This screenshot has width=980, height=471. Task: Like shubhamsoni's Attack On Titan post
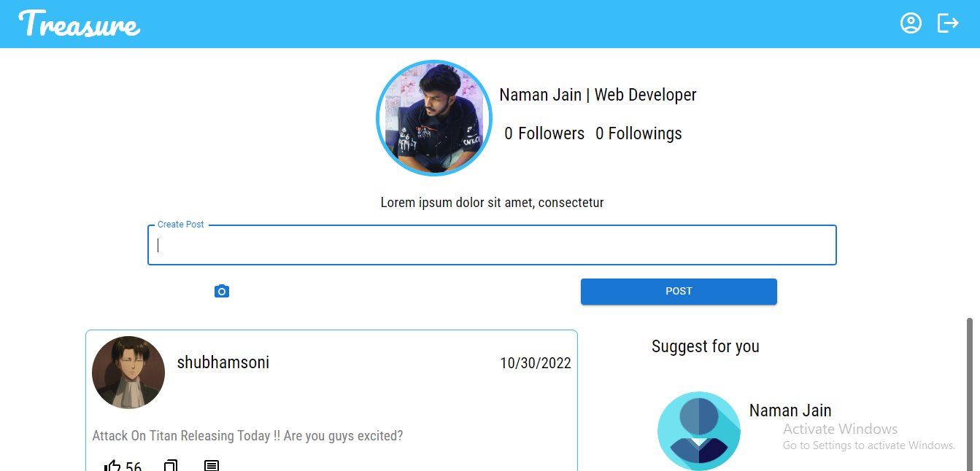coord(113,465)
